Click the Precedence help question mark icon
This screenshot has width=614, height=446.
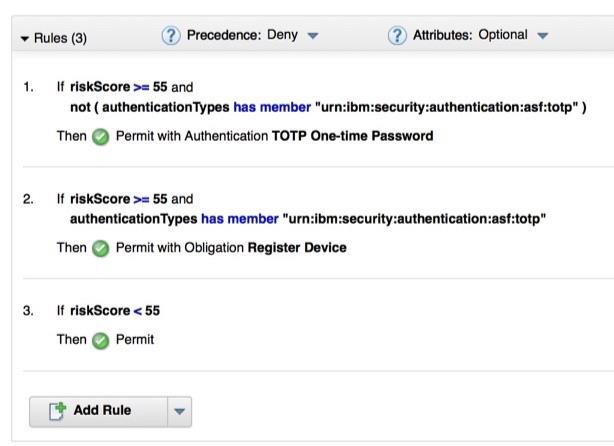point(171,36)
